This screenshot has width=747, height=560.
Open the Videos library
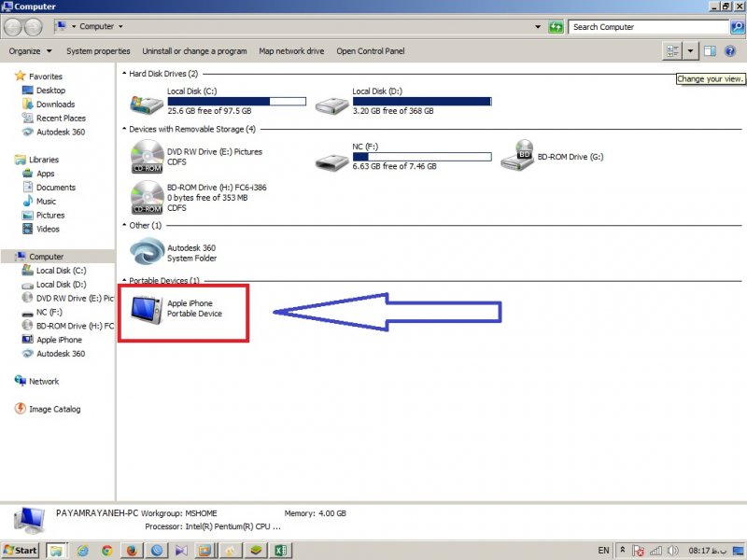coord(48,229)
